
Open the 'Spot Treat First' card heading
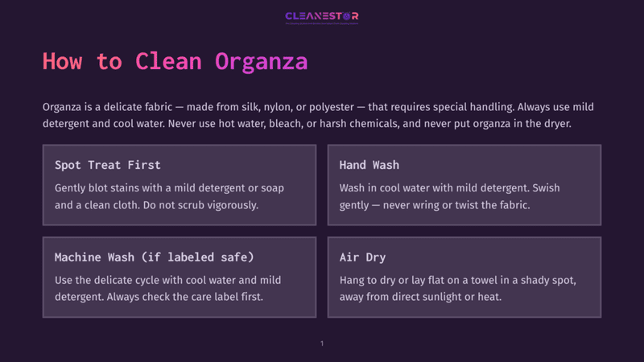tap(108, 165)
